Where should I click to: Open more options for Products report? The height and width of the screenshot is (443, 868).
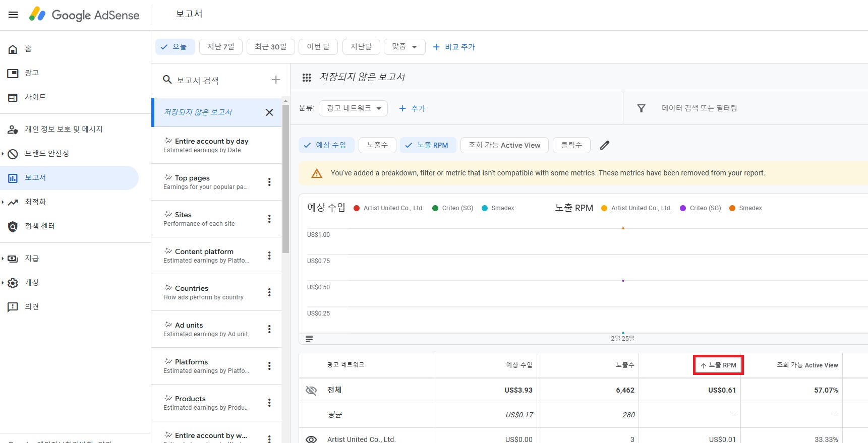(269, 403)
